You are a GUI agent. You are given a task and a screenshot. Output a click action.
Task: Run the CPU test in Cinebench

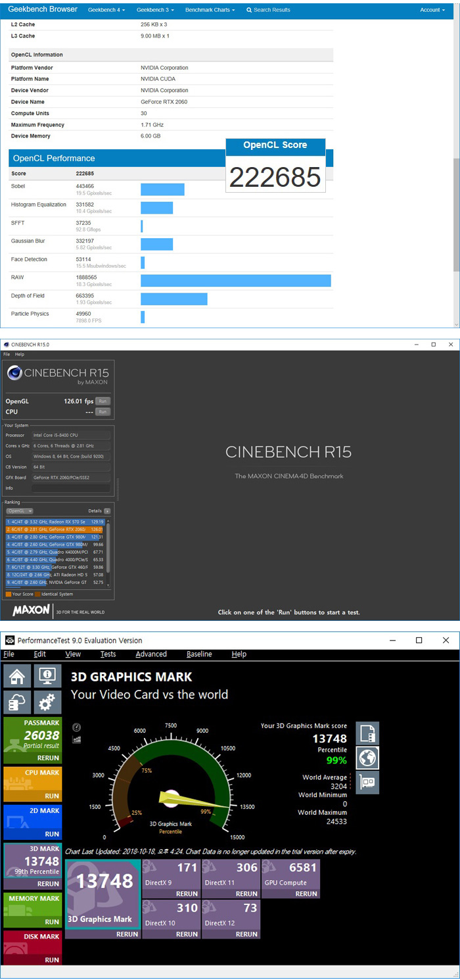[103, 412]
